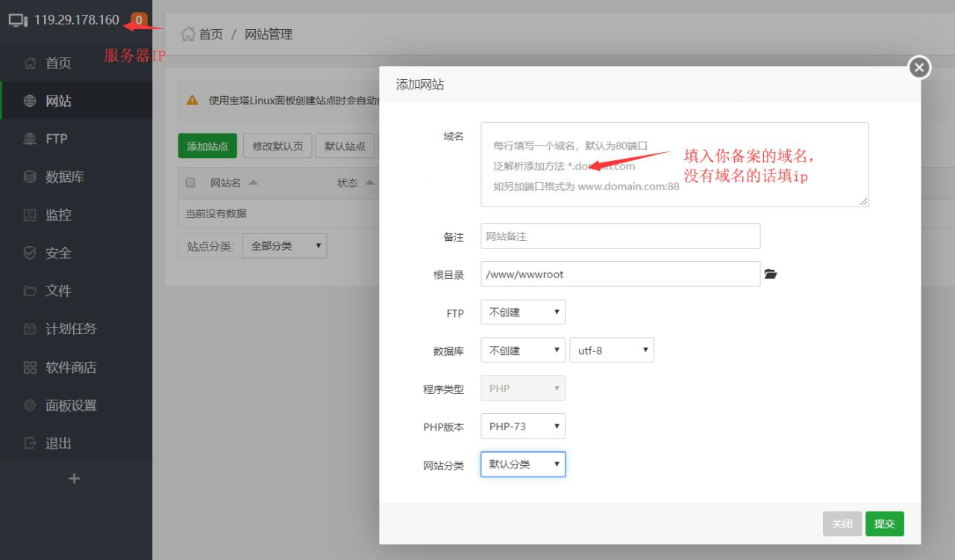This screenshot has width=955, height=560.
Task: Click the folder icon beside root directory
Action: pos(771,274)
